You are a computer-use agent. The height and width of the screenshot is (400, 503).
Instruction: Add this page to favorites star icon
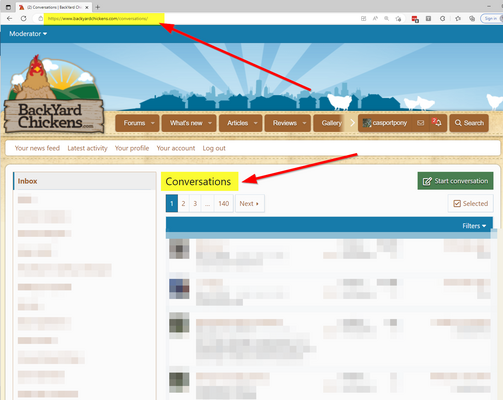pos(398,19)
